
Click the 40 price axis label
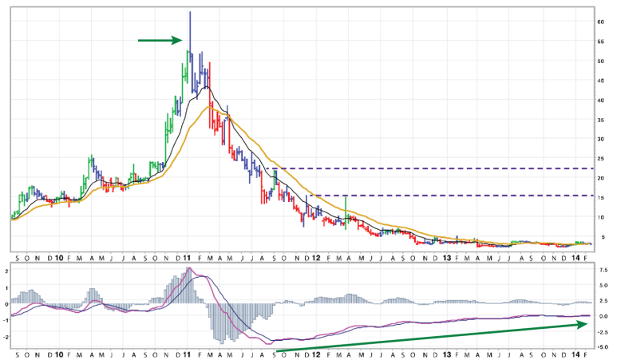point(600,100)
